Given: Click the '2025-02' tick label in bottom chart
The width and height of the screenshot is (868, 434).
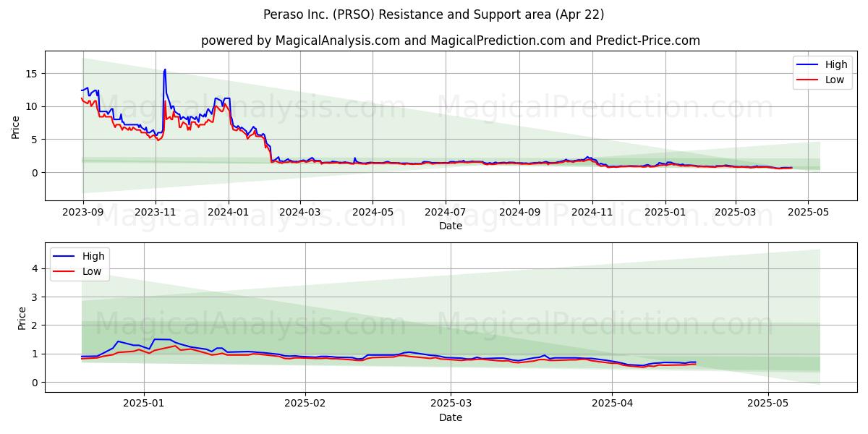Looking at the screenshot, I should [305, 404].
